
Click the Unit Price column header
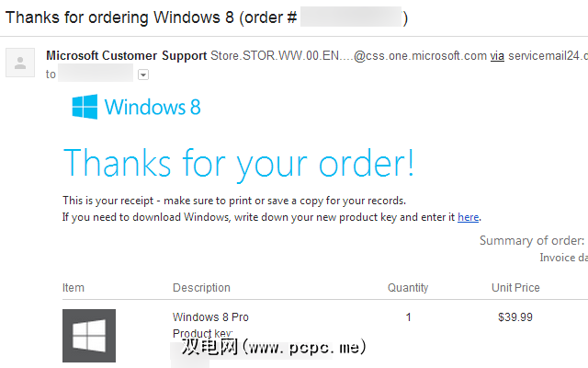pos(515,288)
